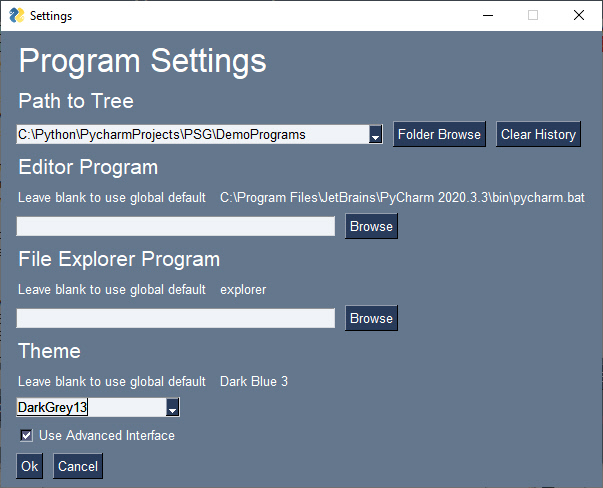Click the DarkGrey13 theme text box
The height and width of the screenshot is (488, 603).
88,408
